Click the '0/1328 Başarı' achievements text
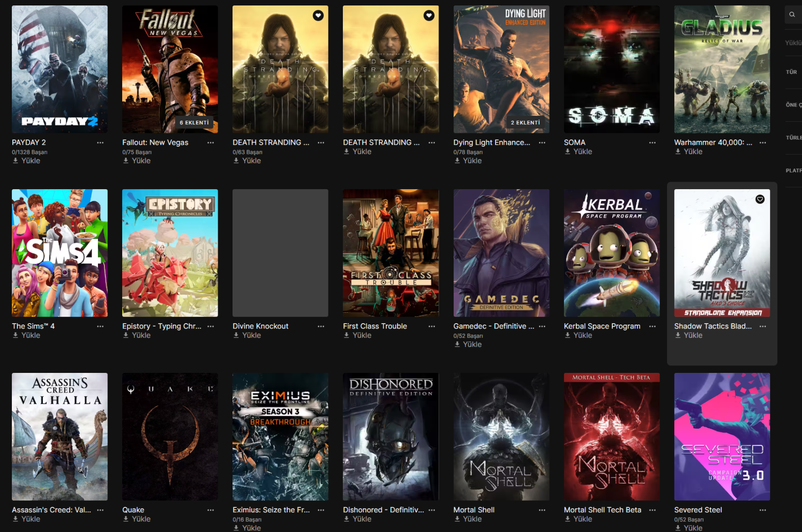Image resolution: width=802 pixels, height=532 pixels. pos(30,152)
